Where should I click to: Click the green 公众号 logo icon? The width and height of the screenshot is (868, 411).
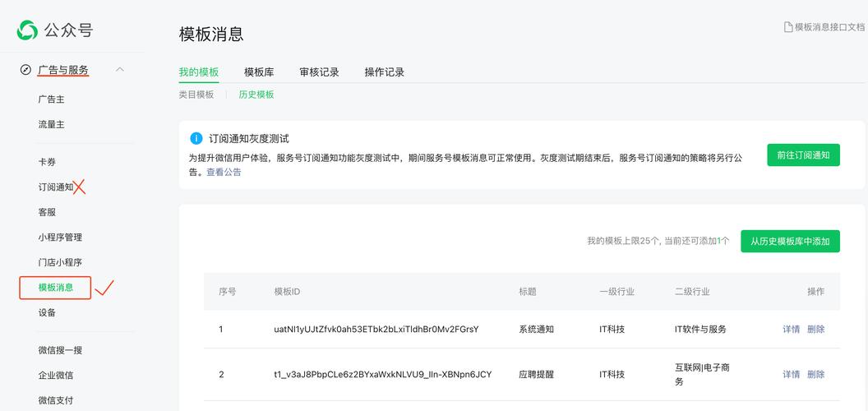[x=27, y=30]
